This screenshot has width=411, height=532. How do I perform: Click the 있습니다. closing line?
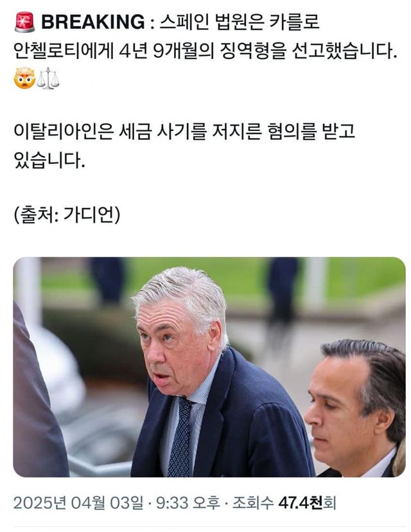49,160
